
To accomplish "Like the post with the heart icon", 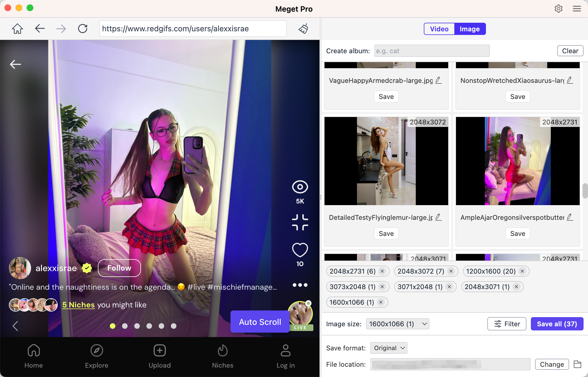I will (300, 250).
